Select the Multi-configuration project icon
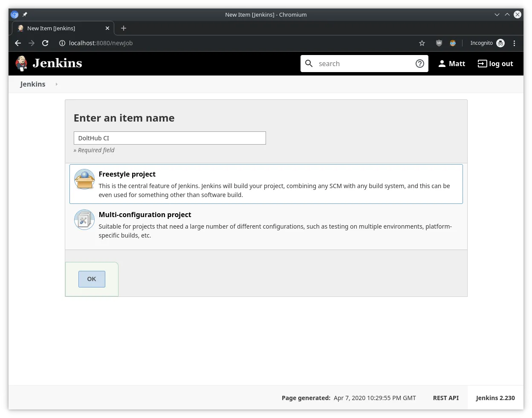The image size is (532, 418). point(84,220)
